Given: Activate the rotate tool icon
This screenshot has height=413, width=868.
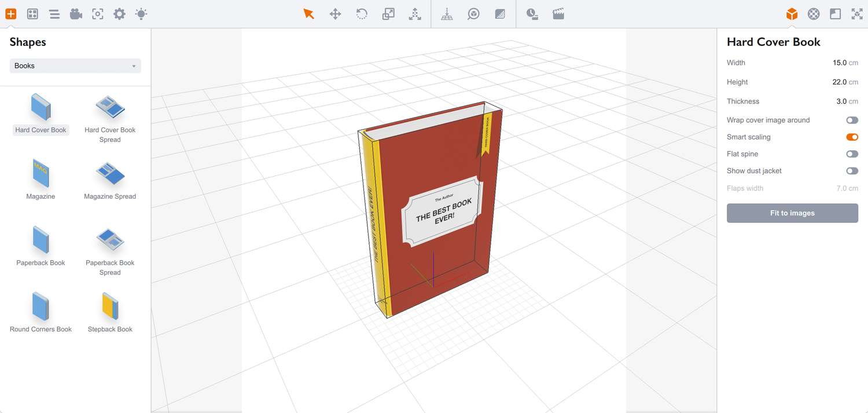Looking at the screenshot, I should click(x=362, y=14).
